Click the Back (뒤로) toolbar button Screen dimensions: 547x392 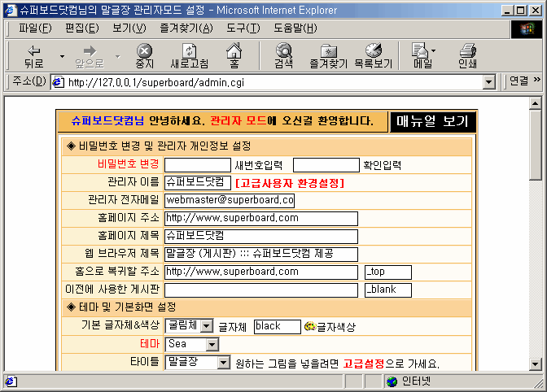click(x=34, y=56)
